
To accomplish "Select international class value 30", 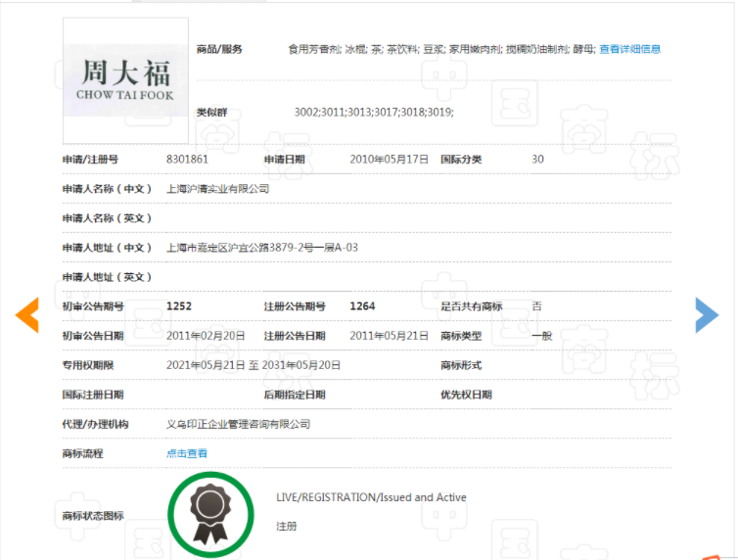I will pos(537,159).
